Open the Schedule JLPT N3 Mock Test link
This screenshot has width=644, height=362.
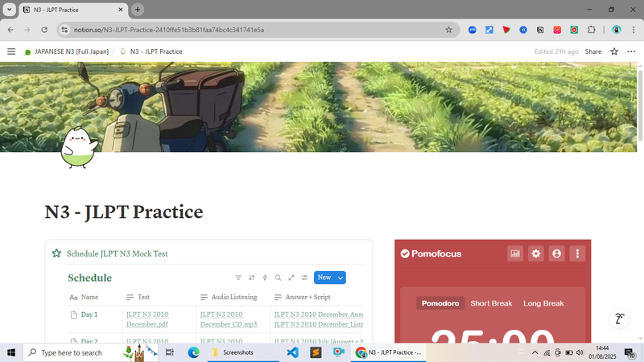click(x=118, y=253)
